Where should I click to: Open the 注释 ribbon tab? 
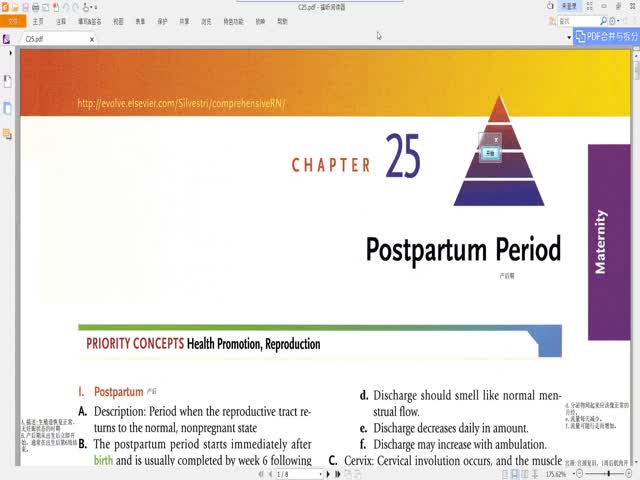pyautogui.click(x=62, y=20)
